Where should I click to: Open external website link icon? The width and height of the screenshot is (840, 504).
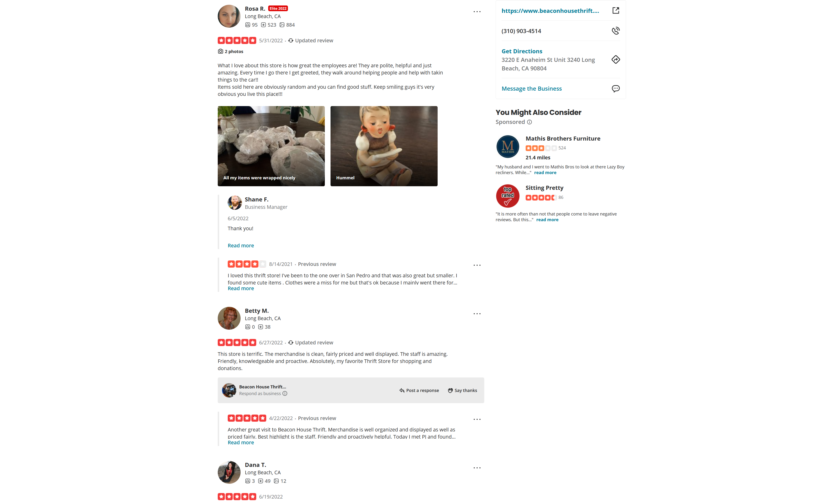(615, 10)
